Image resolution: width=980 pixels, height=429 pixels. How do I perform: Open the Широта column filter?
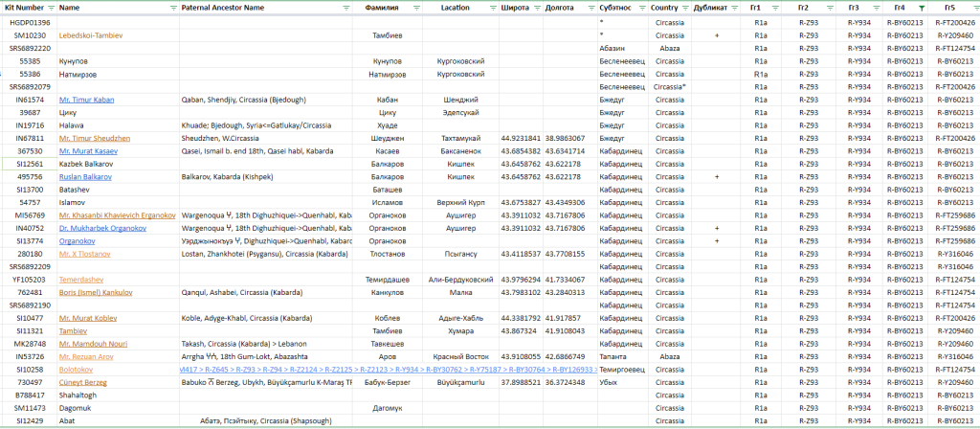pyautogui.click(x=536, y=8)
